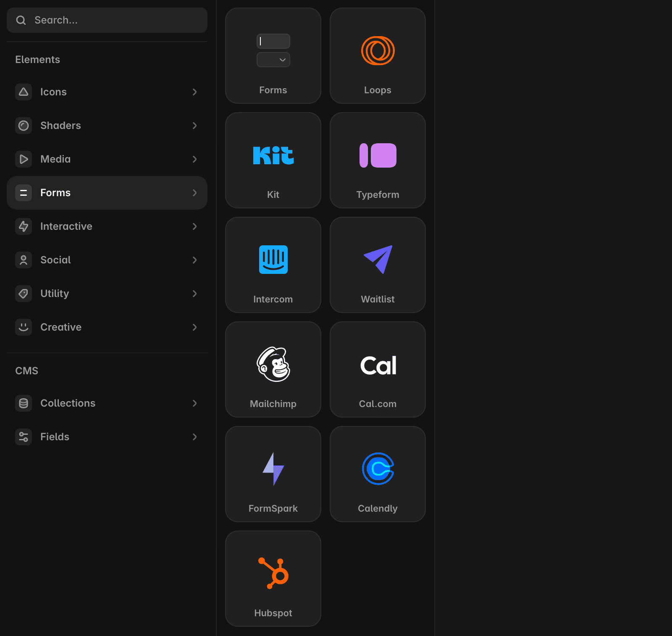Viewport: 672px width, 636px height.
Task: Click the Elements section heading
Action: coord(38,60)
